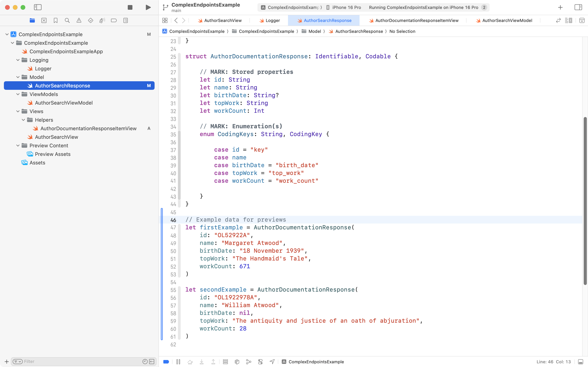Switch to the Logger tab
The width and height of the screenshot is (588, 367).
272,20
